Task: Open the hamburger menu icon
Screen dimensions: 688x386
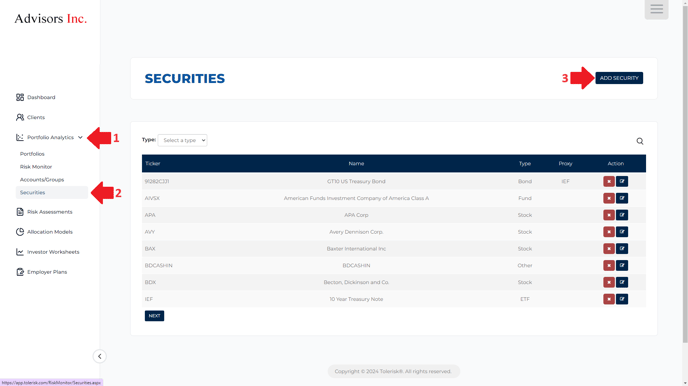Action: [656, 9]
